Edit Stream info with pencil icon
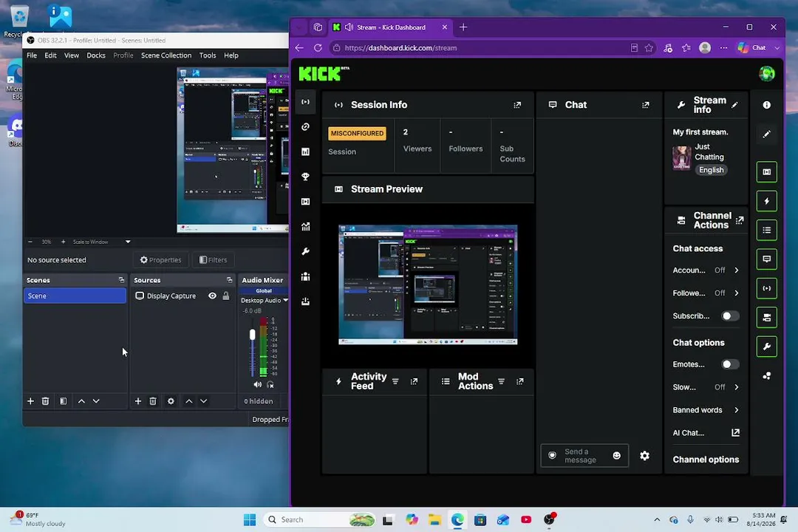798x532 pixels. [x=734, y=105]
